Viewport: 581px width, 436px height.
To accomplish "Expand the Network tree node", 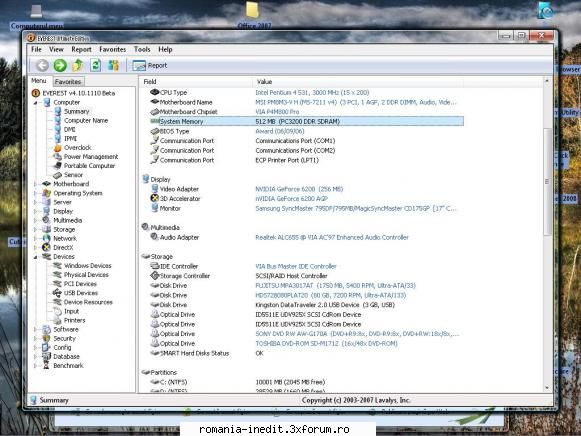I will [x=36, y=239].
